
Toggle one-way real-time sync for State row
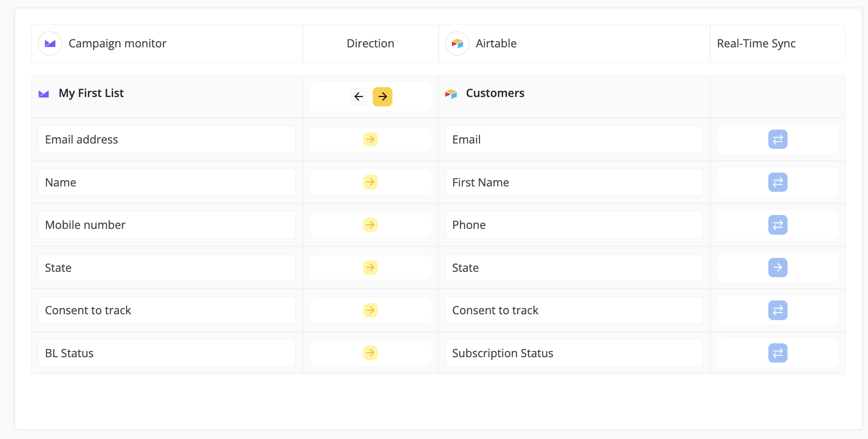(778, 267)
